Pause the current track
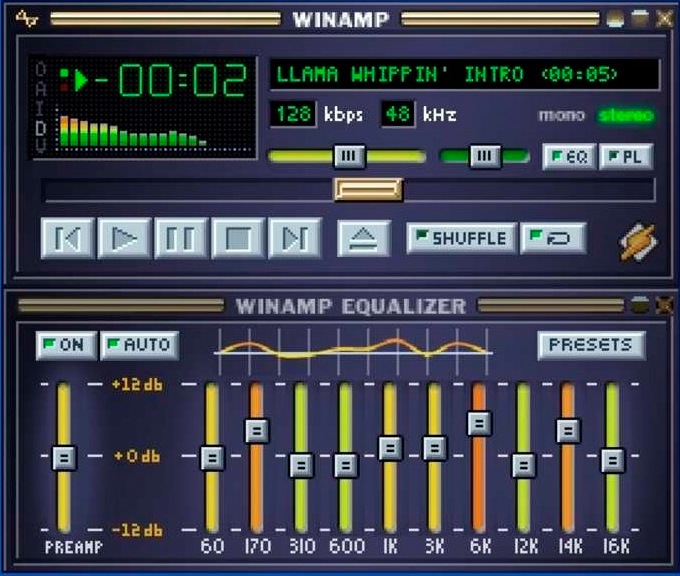The height and width of the screenshot is (576, 680). pyautogui.click(x=181, y=238)
